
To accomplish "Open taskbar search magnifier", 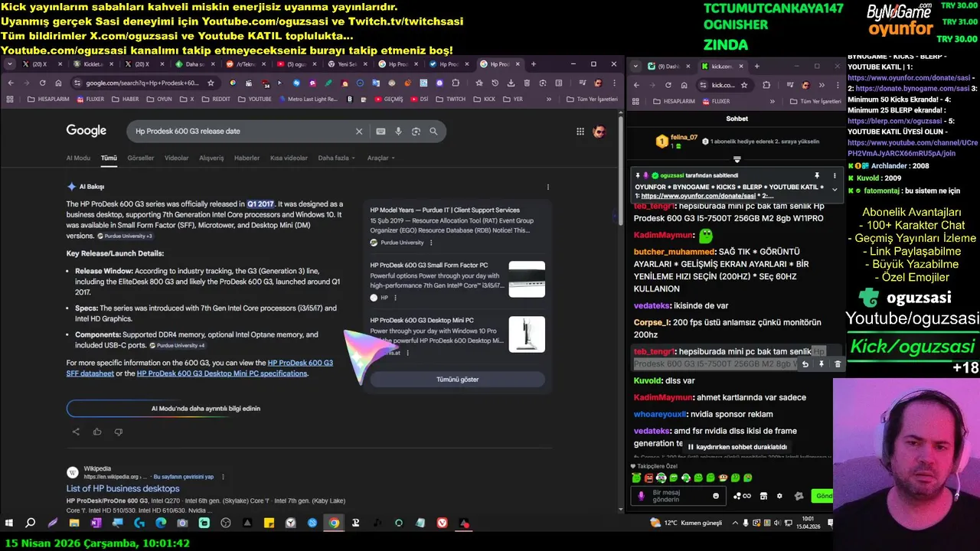I will point(31,523).
